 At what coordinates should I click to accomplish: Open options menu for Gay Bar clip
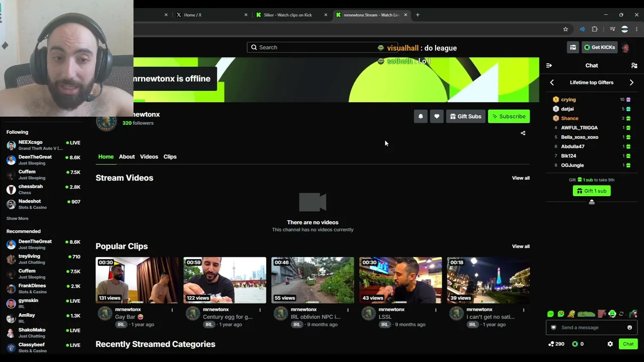coord(172,310)
